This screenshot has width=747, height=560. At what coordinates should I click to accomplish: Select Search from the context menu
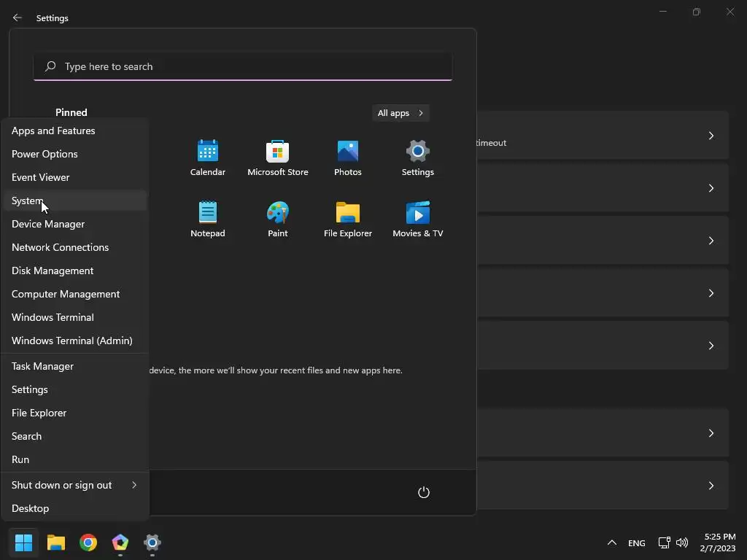click(75, 436)
